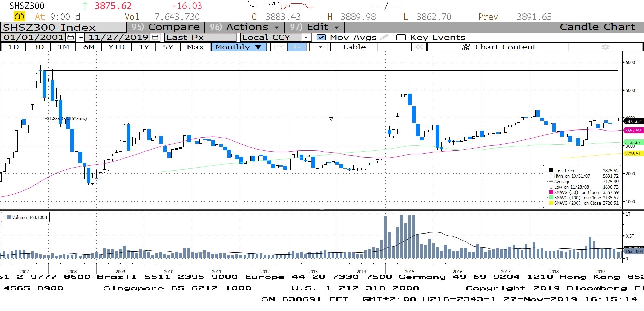Switch to line chart style icon
This screenshot has width=644, height=311.
279,47
